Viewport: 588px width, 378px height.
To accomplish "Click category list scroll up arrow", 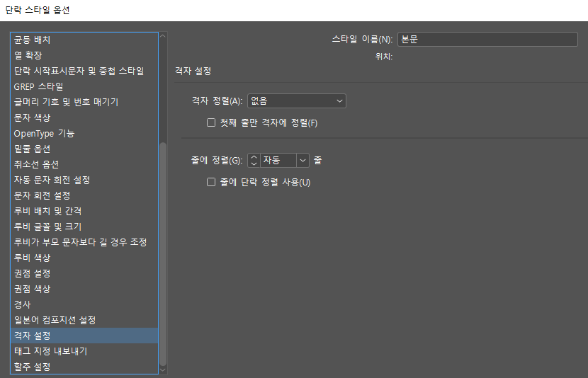I will [x=163, y=36].
